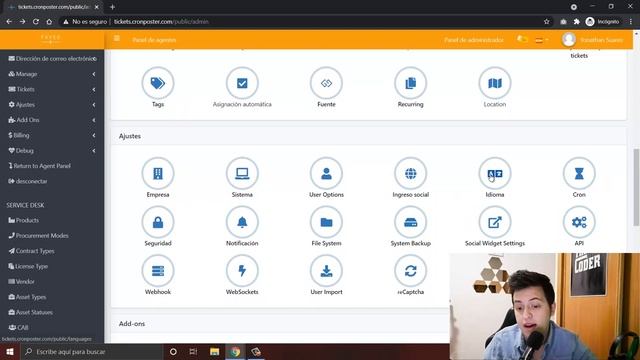This screenshot has height=360, width=640.
Task: Open Asignación automática icon
Action: (x=242, y=83)
